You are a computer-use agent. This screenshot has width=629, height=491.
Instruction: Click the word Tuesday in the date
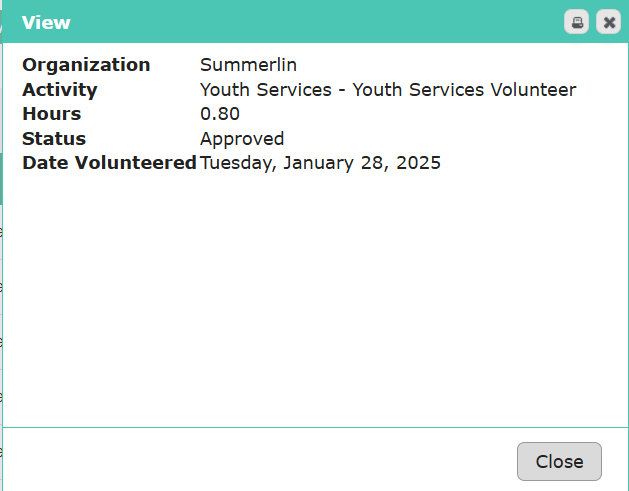(x=236, y=163)
